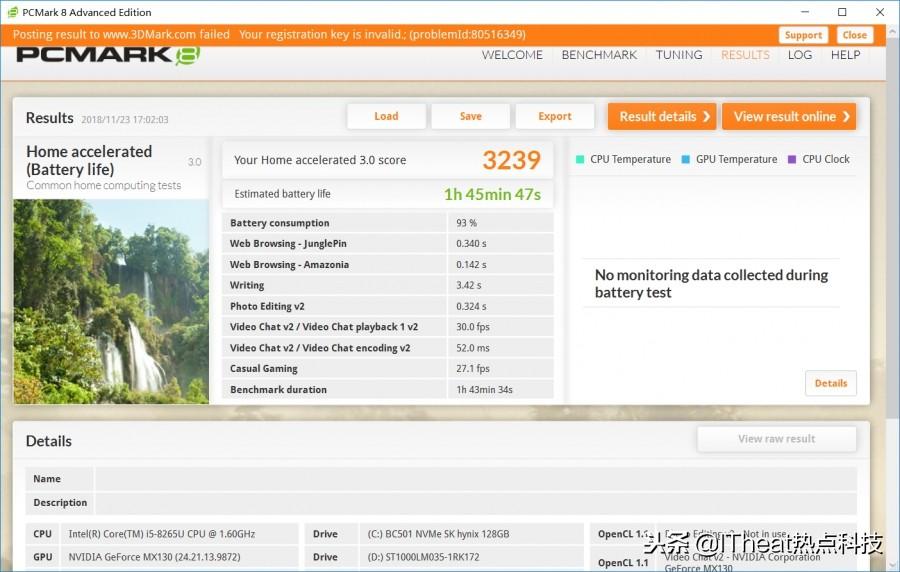Toggle GPU Temperature legend swatch
900x572 pixels.
click(685, 159)
